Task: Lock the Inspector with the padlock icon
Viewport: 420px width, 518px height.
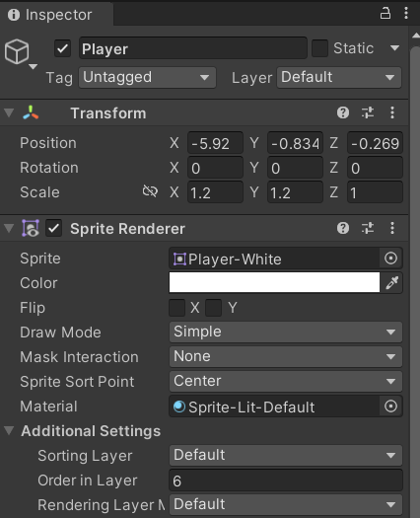Action: click(385, 14)
